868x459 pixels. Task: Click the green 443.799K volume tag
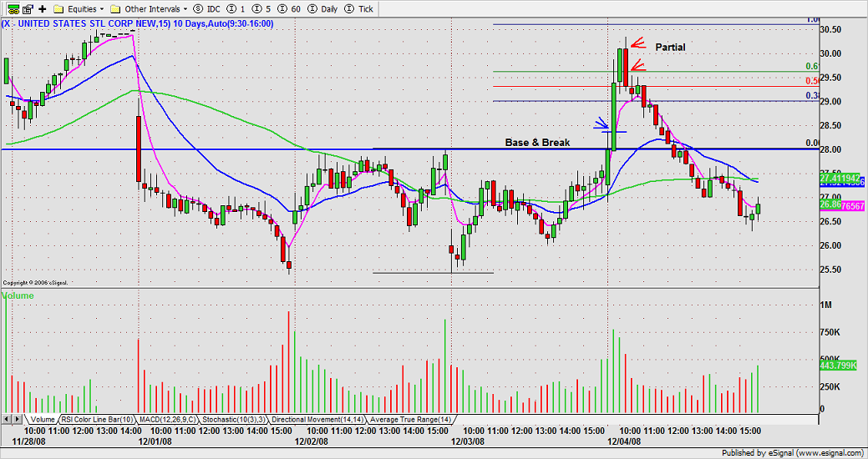pos(838,366)
